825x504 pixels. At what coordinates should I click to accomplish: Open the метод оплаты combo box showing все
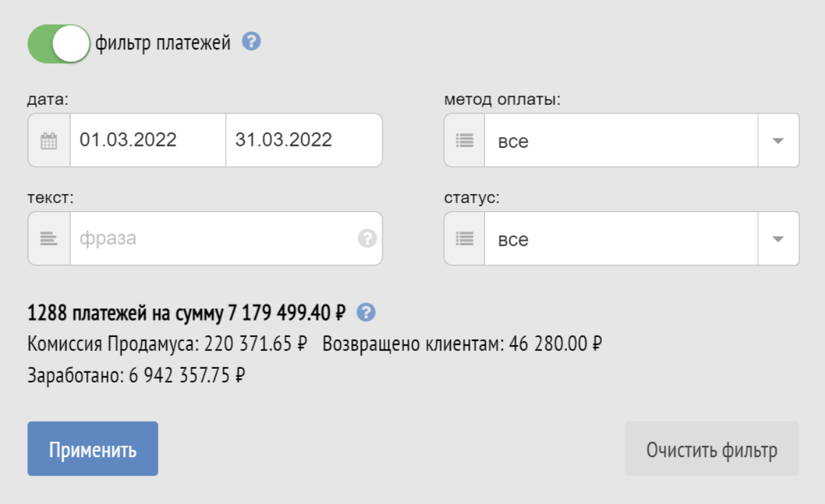621,140
